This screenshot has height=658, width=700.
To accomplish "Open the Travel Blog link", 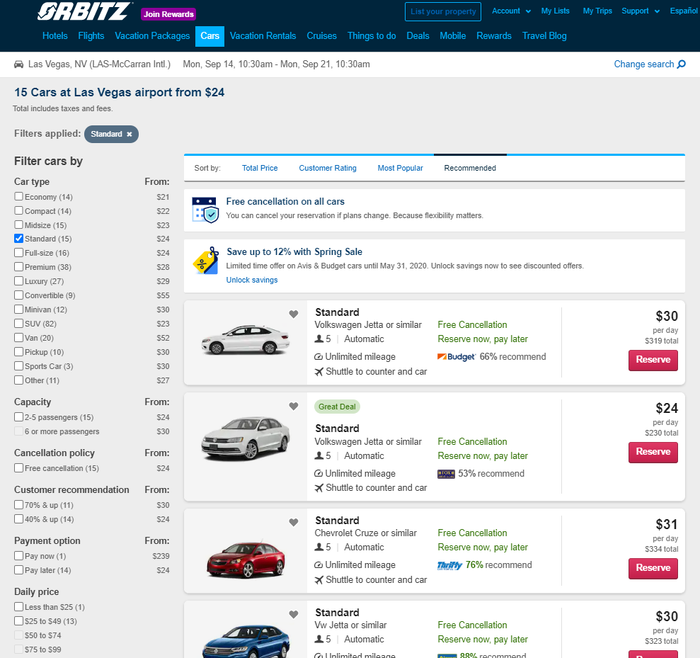I will click(x=544, y=36).
